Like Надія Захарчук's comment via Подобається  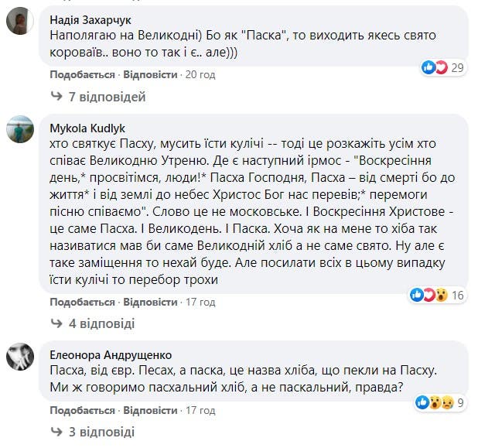(81, 74)
